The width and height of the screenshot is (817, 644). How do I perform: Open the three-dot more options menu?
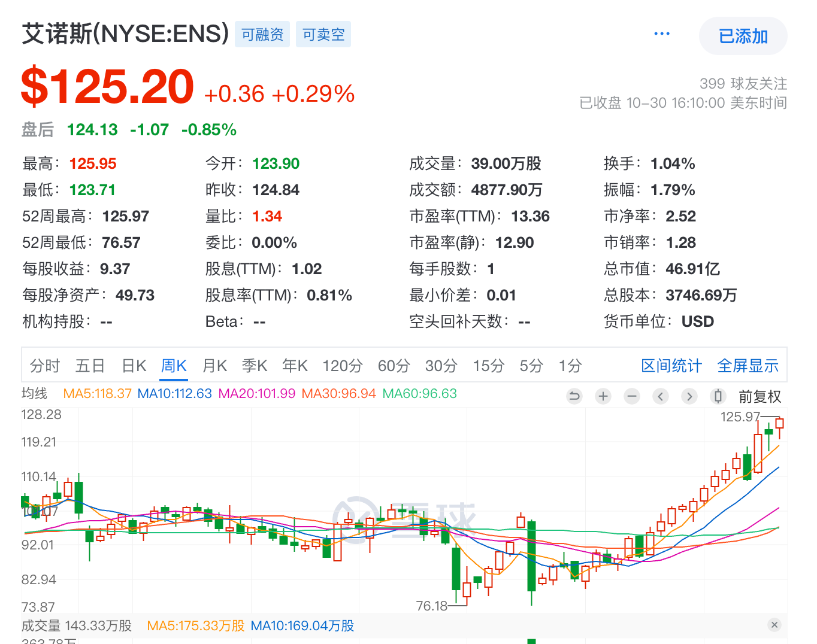[x=662, y=34]
